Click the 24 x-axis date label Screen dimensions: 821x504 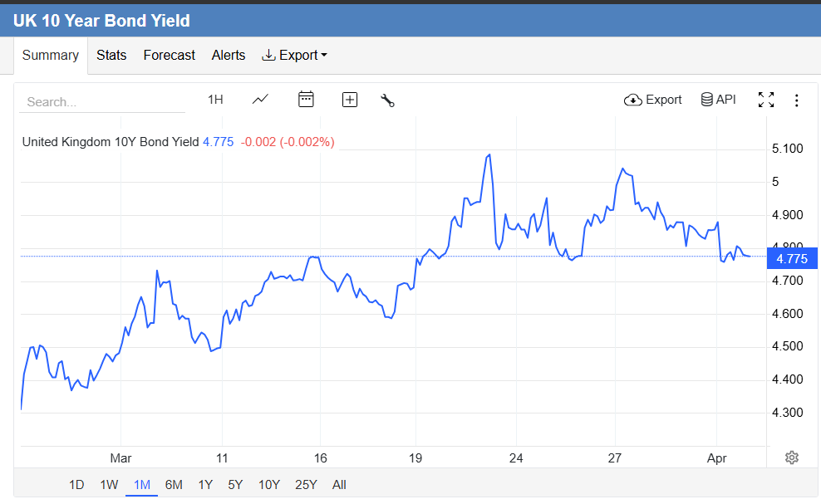(x=516, y=458)
